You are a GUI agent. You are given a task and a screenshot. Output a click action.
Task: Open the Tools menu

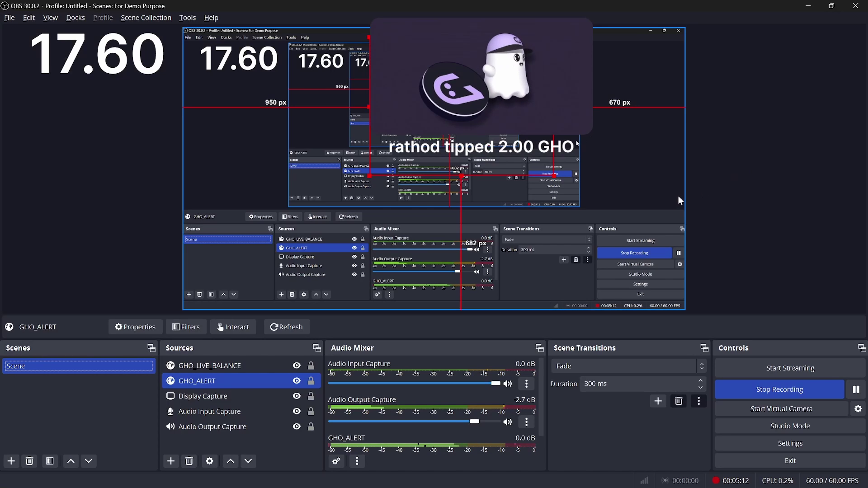pyautogui.click(x=187, y=18)
